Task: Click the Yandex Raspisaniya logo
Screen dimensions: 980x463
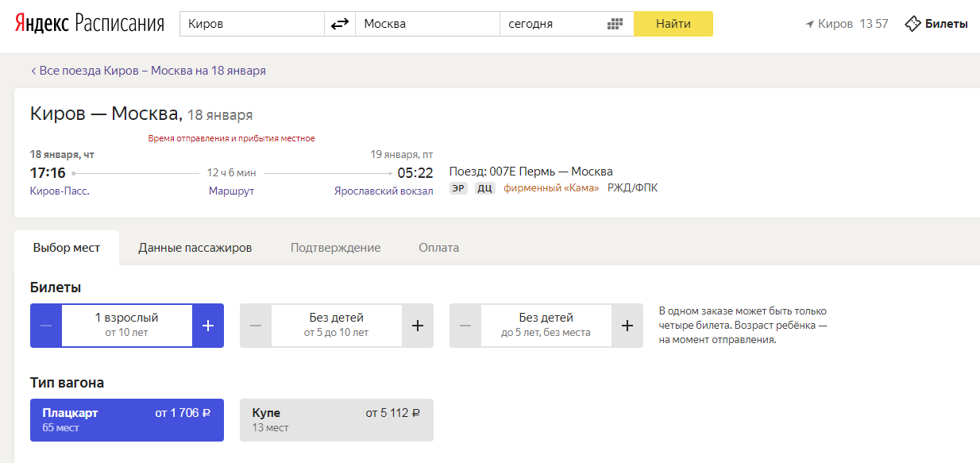Action: [x=89, y=24]
